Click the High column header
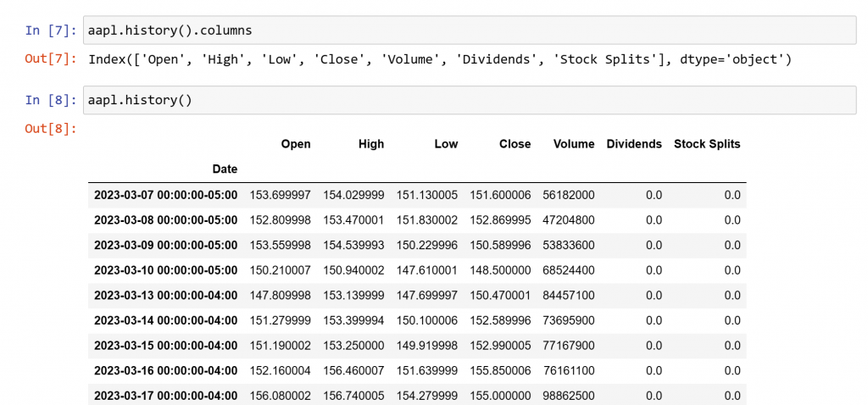The image size is (868, 405). [371, 144]
